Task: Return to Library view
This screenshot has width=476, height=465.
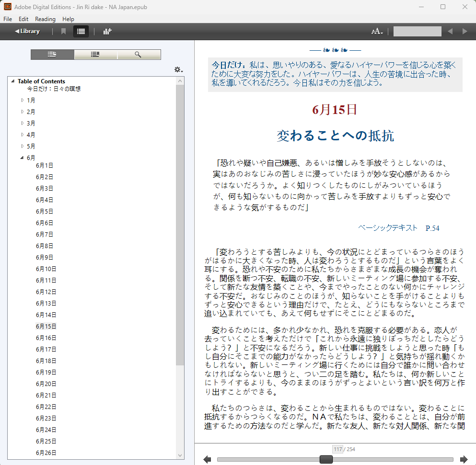Action: click(x=27, y=31)
